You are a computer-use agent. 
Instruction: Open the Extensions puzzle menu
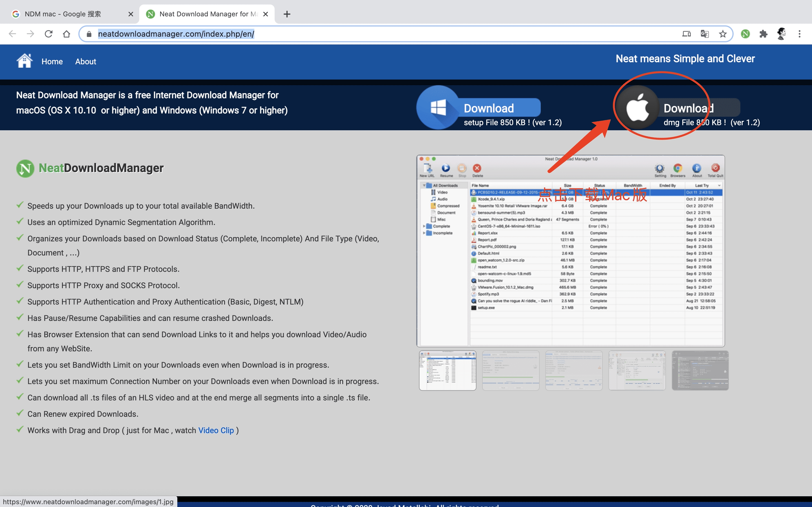(x=763, y=34)
